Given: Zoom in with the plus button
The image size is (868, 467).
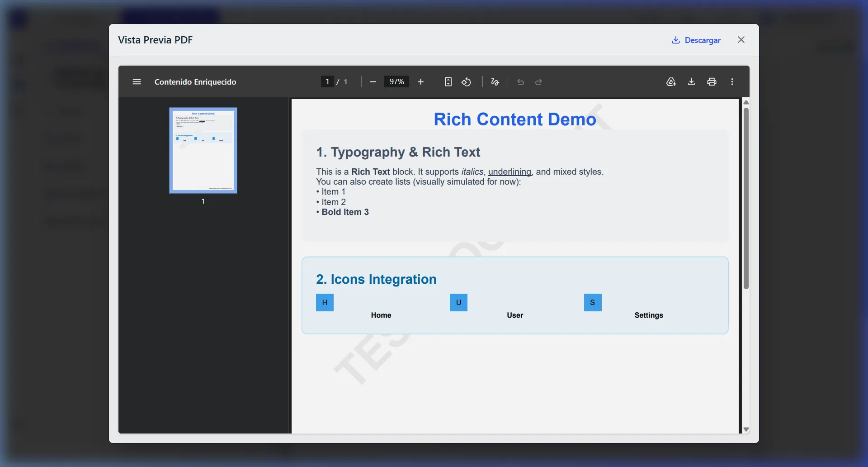Looking at the screenshot, I should [420, 82].
